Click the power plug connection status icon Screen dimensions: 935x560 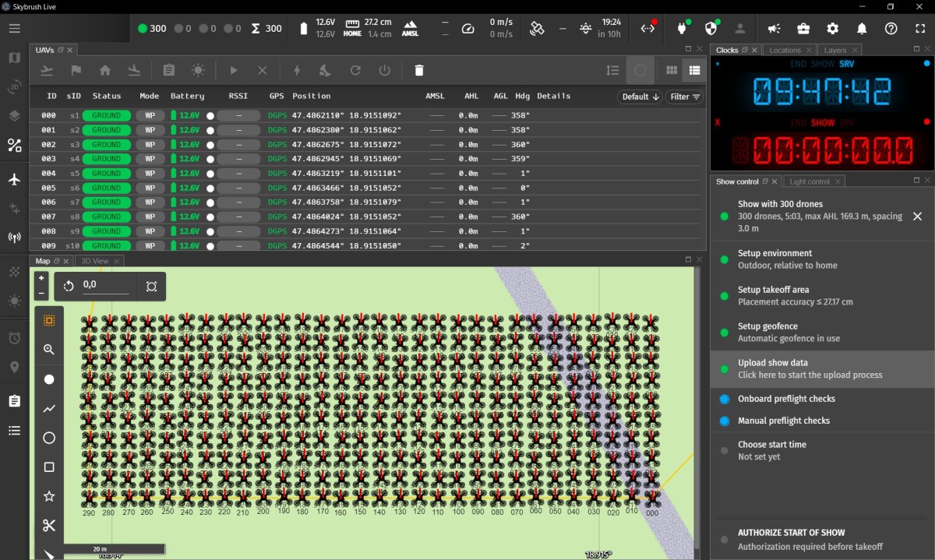coord(683,29)
